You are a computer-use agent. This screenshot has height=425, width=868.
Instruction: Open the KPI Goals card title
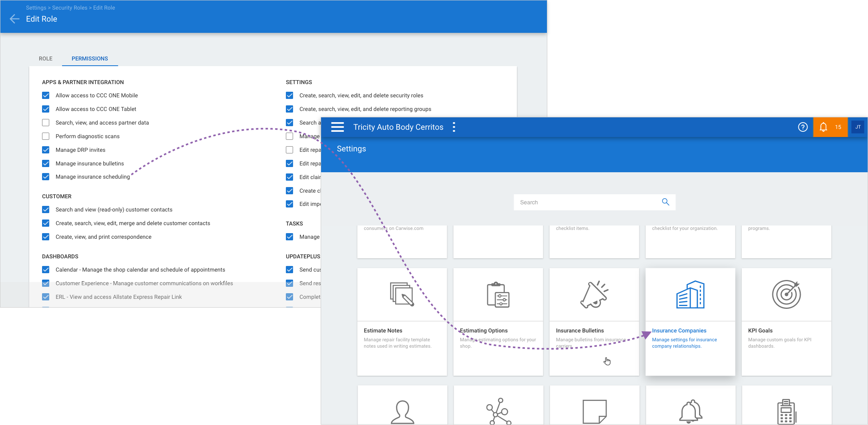[760, 330]
